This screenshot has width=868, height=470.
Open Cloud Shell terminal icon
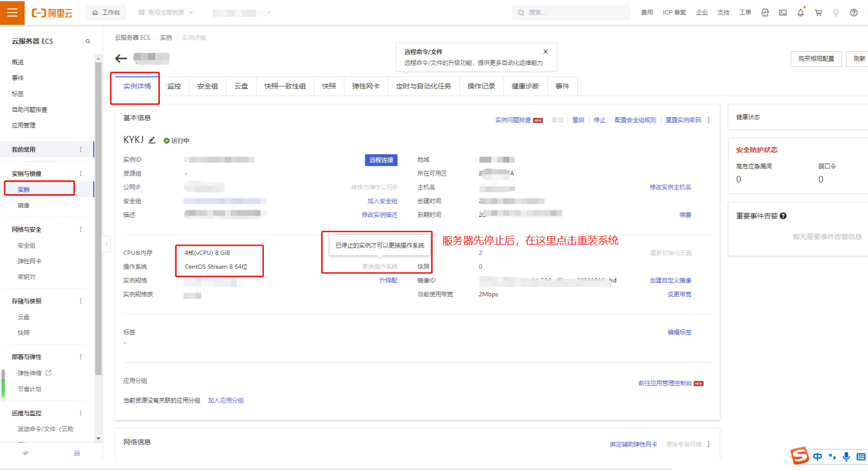(783, 13)
